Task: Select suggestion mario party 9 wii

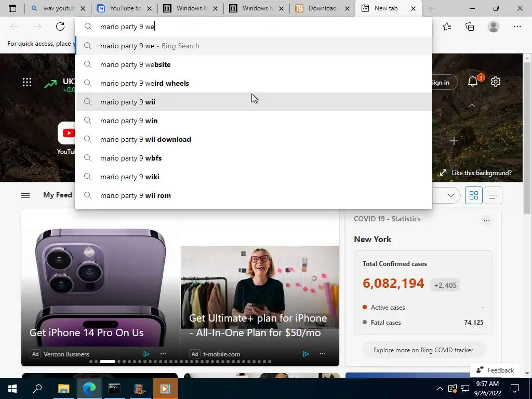Action: pyautogui.click(x=254, y=102)
